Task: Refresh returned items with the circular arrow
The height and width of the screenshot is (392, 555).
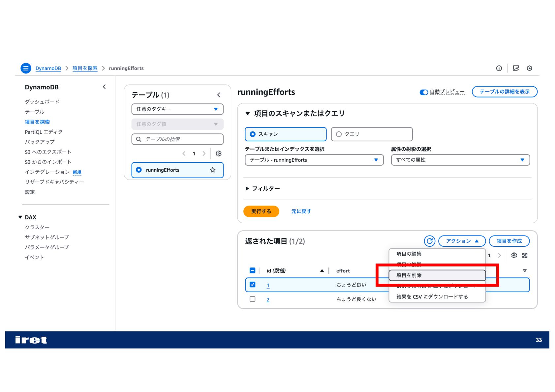Action: tap(430, 241)
